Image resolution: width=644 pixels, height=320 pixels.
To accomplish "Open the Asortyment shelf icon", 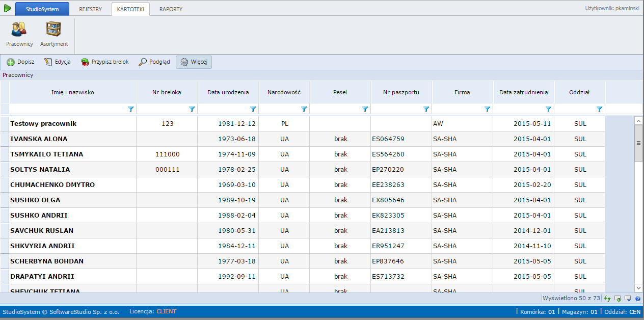I will coord(54,34).
